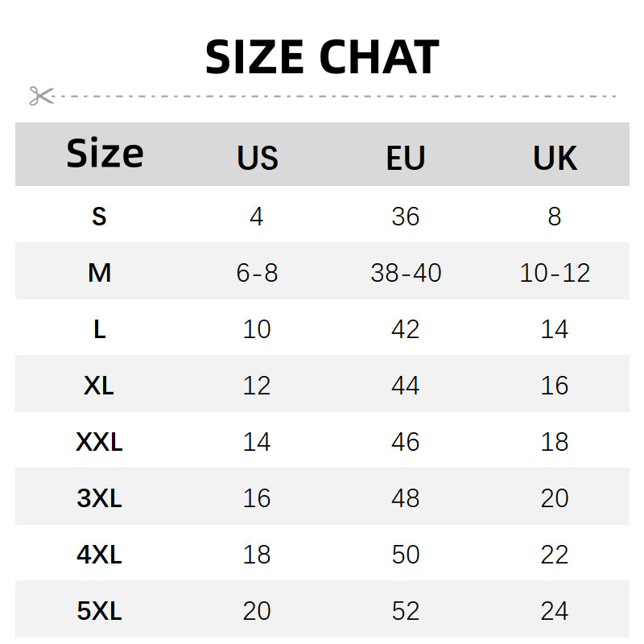644x644 pixels.
Task: Click the SIZE CHAT title text
Action: [x=322, y=58]
